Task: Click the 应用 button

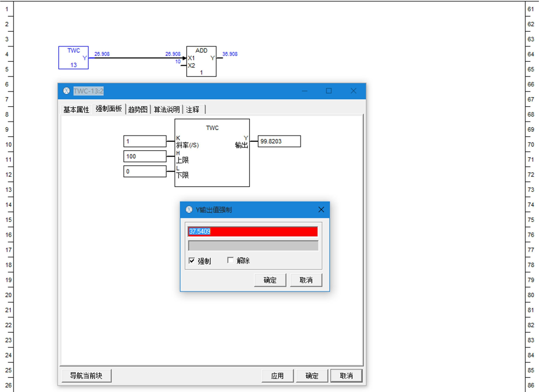Action: click(277, 376)
